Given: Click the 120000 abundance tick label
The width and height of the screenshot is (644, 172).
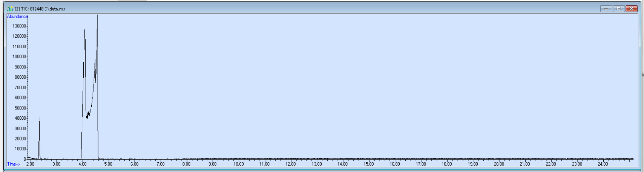Looking at the screenshot, I should (x=19, y=36).
